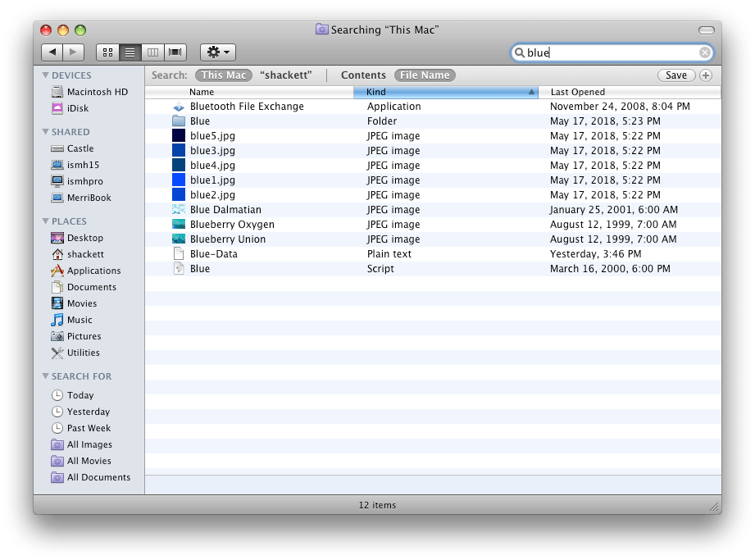The image size is (755, 560).
Task: Click the back navigation arrow
Action: (x=52, y=52)
